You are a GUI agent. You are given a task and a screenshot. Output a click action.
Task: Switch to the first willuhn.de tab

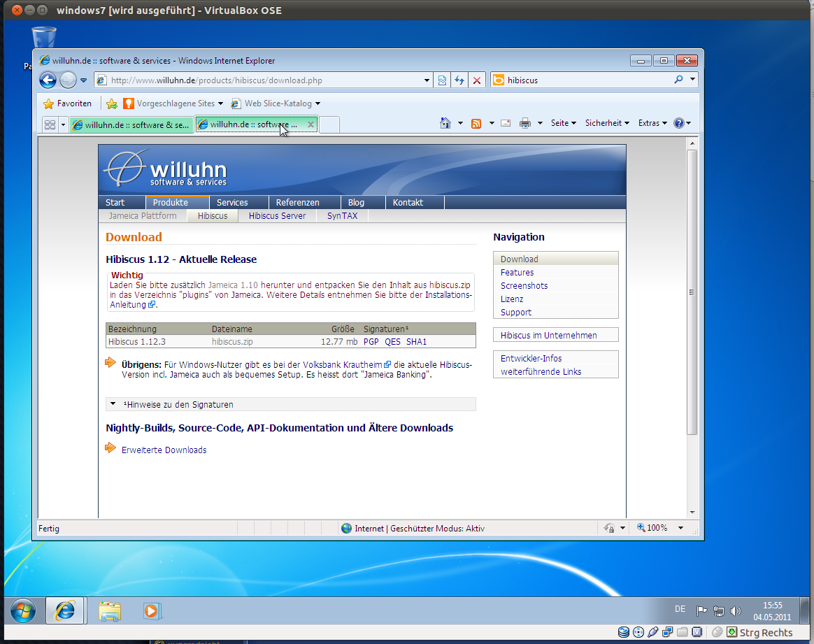(131, 124)
